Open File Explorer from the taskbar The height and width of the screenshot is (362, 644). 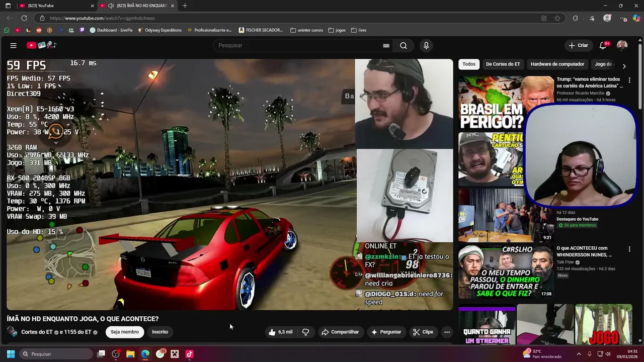(130, 354)
